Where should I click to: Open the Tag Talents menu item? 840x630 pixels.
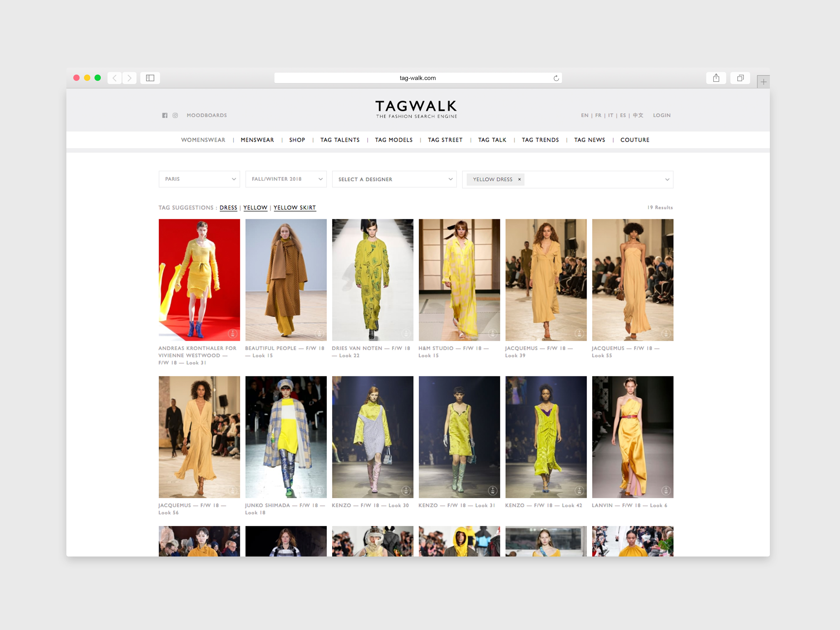[x=340, y=140]
